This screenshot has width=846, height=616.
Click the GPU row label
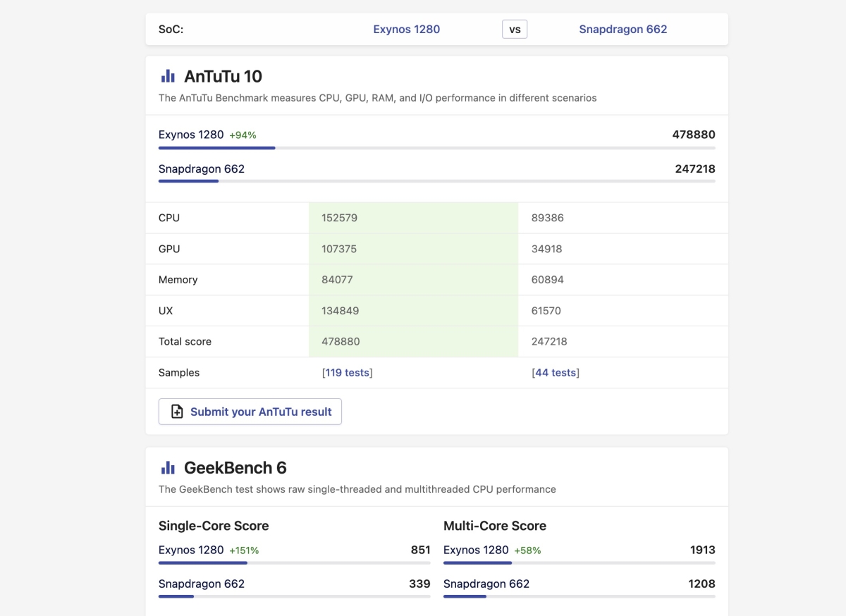169,249
